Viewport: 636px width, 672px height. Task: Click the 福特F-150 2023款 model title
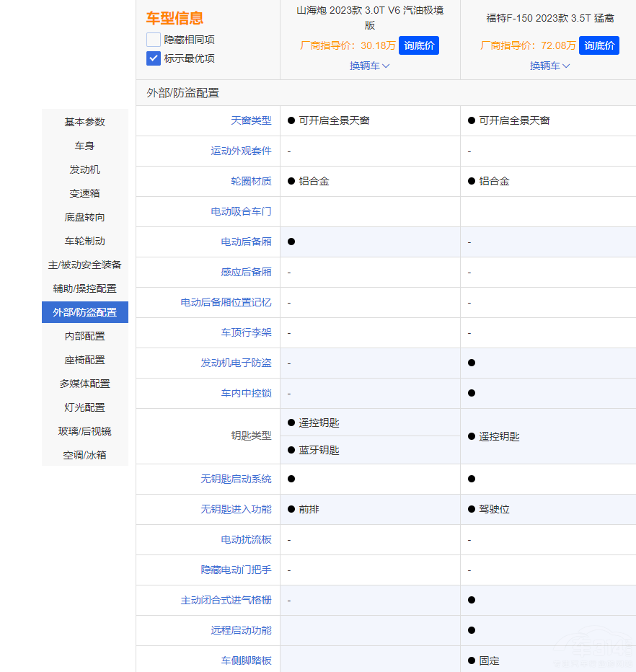[x=550, y=18]
